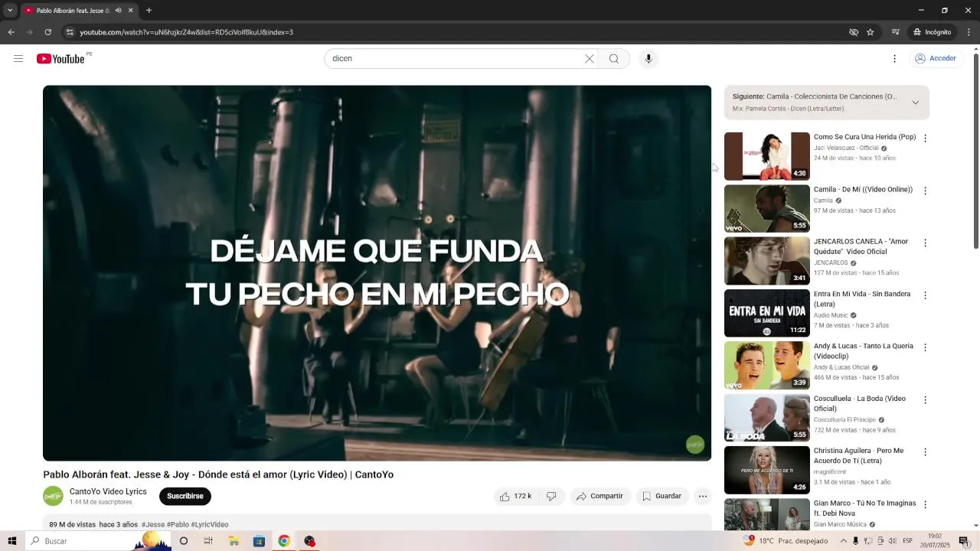Open options for JENCARLOS CANELA video
Image resolution: width=980 pixels, height=551 pixels.
click(x=925, y=243)
